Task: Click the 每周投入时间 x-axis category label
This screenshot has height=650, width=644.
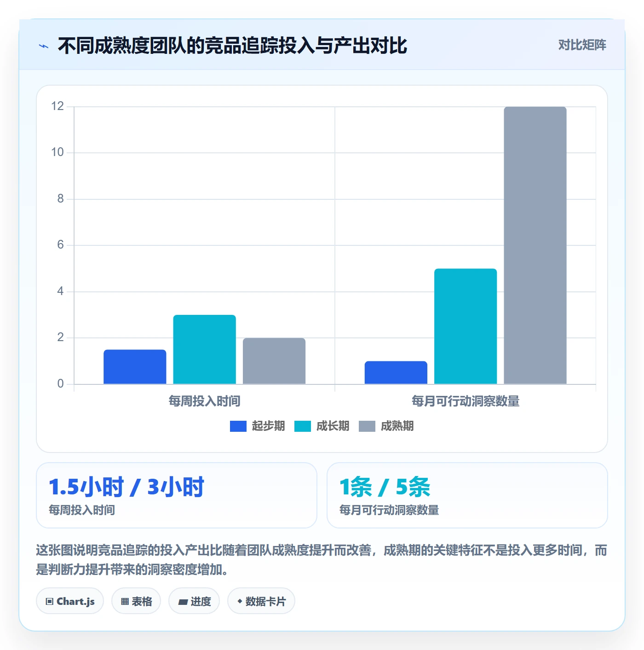Action: click(x=205, y=401)
